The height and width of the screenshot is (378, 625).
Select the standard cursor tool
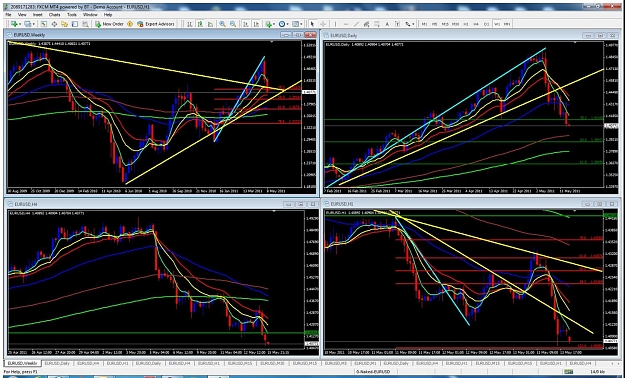click(312, 24)
